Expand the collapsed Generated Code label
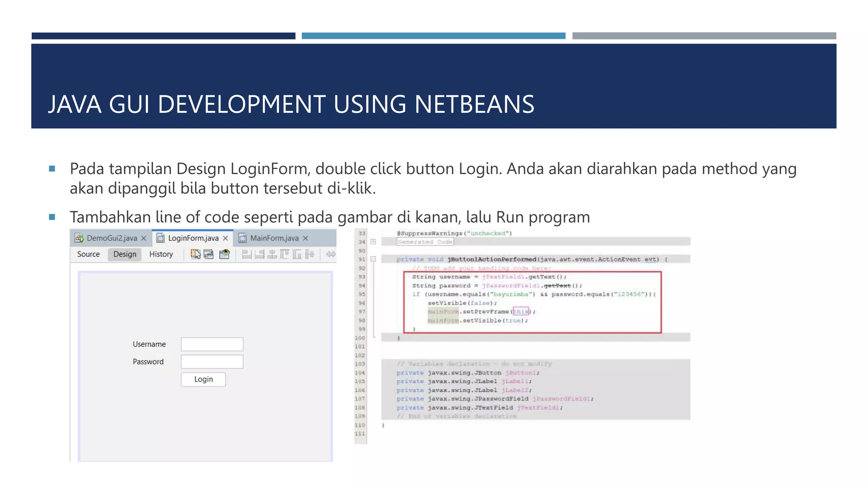This screenshot has height=488, width=868. (425, 242)
